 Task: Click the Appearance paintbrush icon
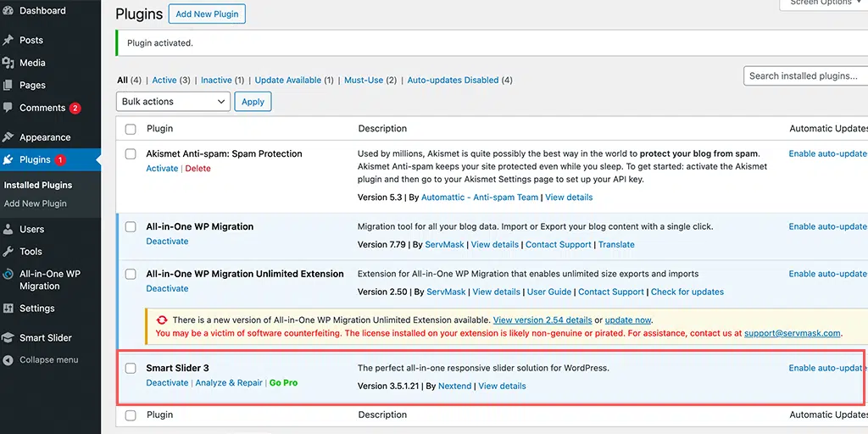pos(7,137)
